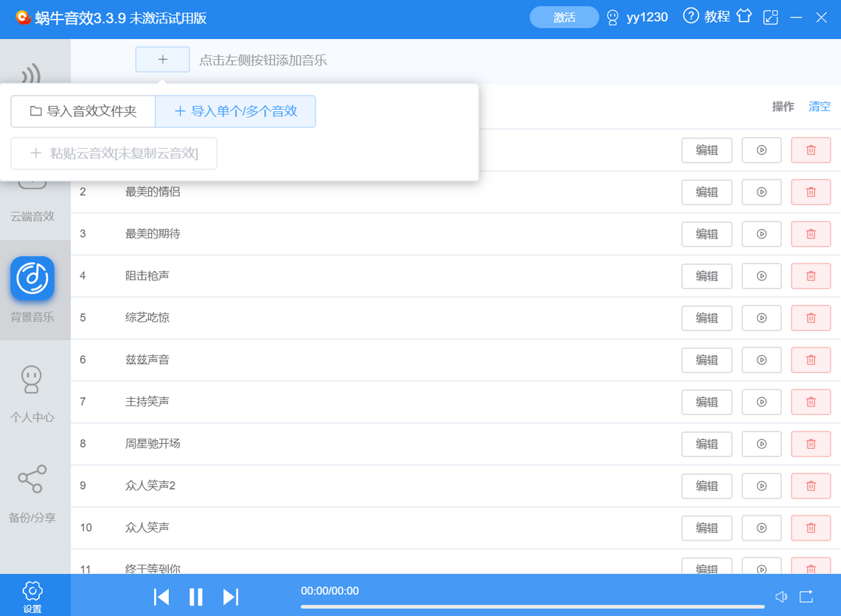
Task: Edit the track 最美的情侣
Action: [x=706, y=192]
